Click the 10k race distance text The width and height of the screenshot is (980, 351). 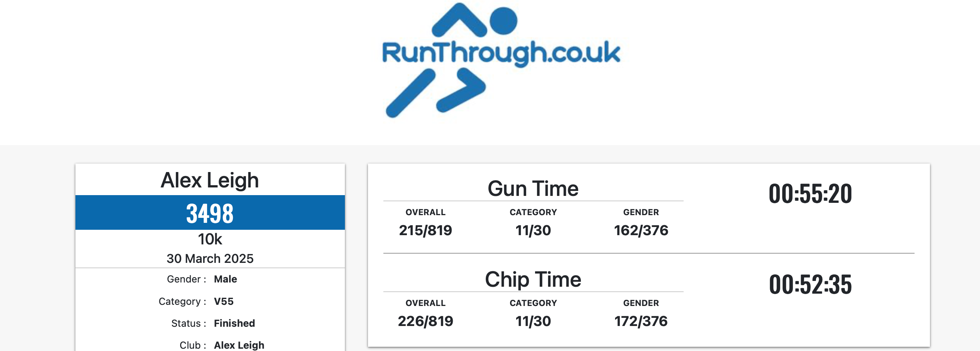[210, 239]
